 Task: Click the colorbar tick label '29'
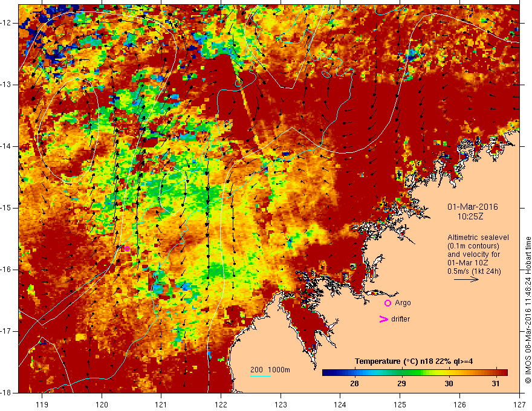[401, 384]
